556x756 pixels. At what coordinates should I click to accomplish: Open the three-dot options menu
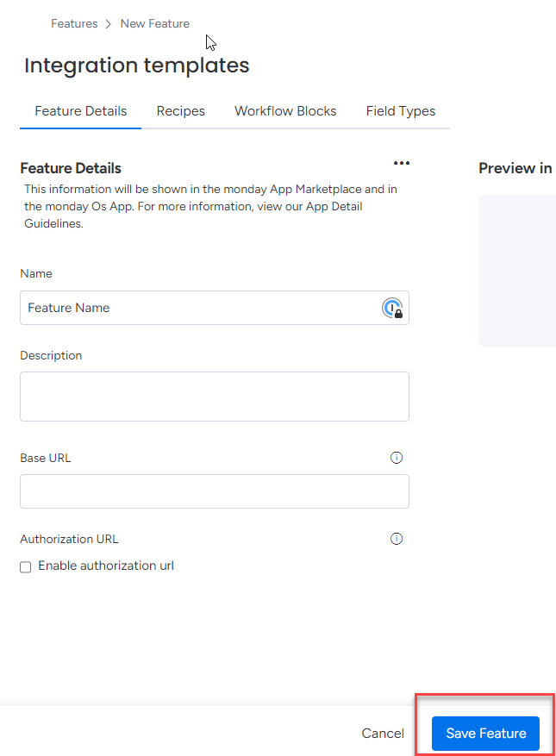pos(401,163)
